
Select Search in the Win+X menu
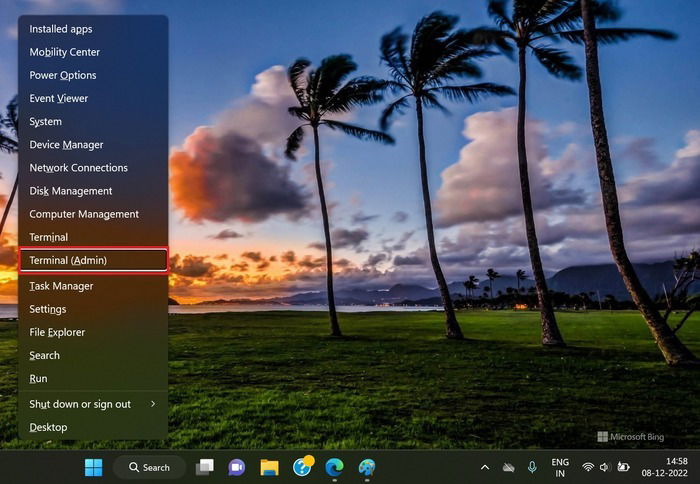click(93, 355)
